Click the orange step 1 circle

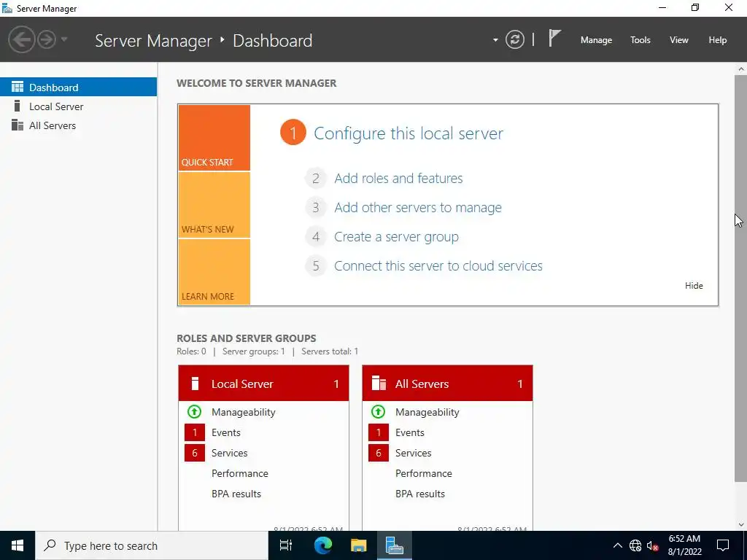[293, 133]
